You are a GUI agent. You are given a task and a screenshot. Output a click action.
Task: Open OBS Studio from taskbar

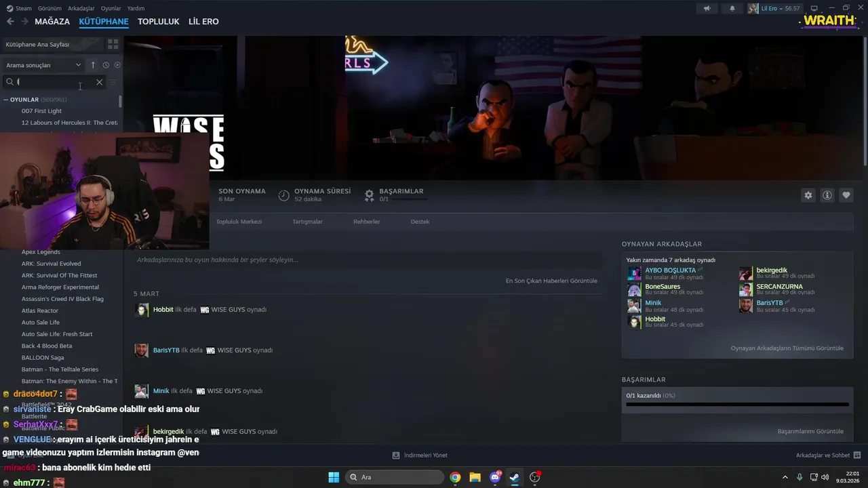click(535, 477)
